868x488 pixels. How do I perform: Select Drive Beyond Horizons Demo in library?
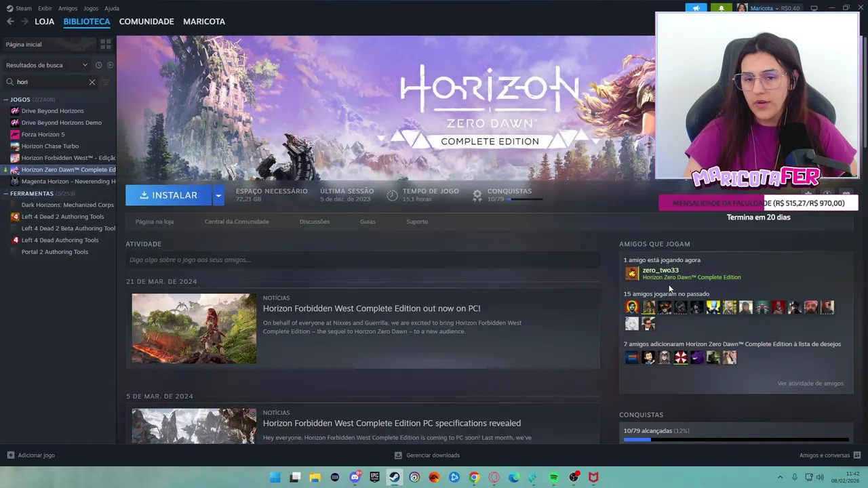61,123
